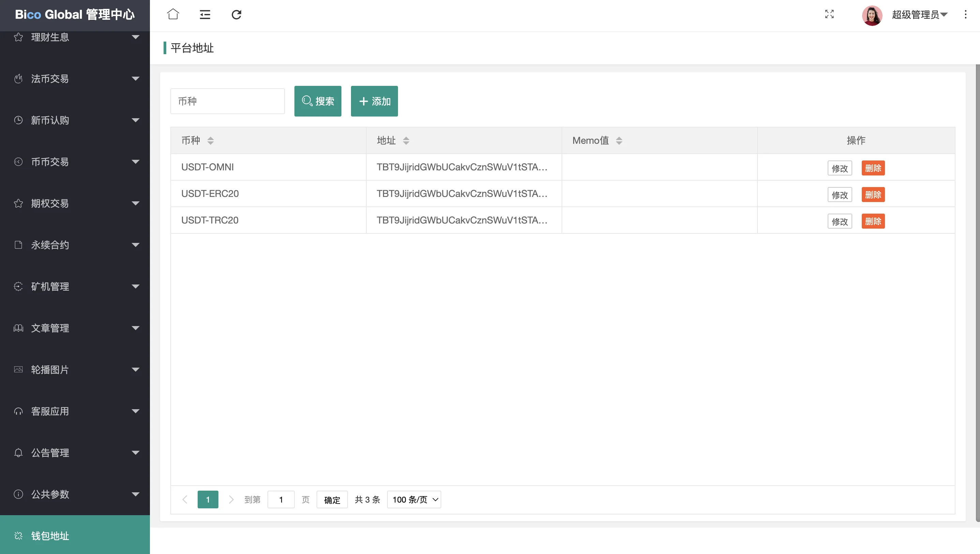The width and height of the screenshot is (980, 554).
Task: Sort by Memo值 column arrows
Action: (x=619, y=141)
